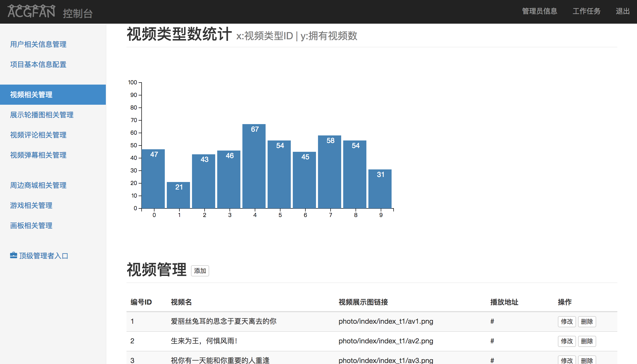This screenshot has height=364, width=637.
Task: Select 项目基本信息配置 sidebar item
Action: [x=38, y=64]
